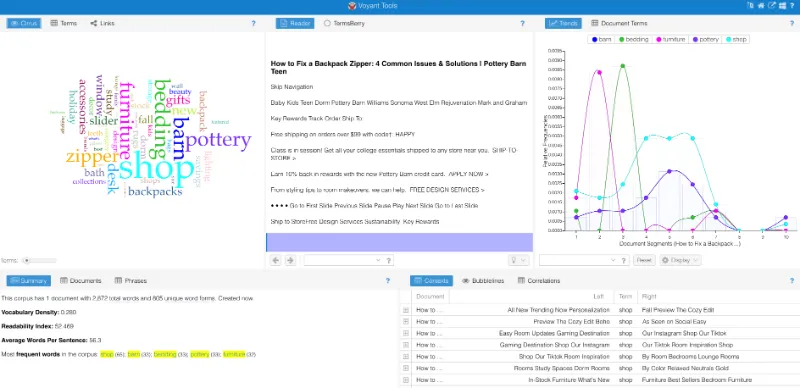Click highlighted word 'barn' in Summary
This screenshot has width=800, height=388.
[x=134, y=354]
